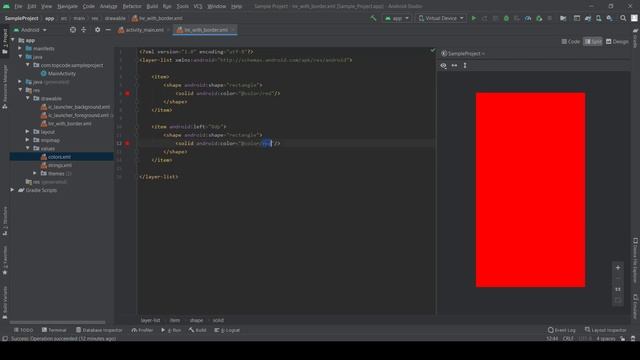Open the SDK Manager icon in the toolbar
The width and height of the screenshot is (640, 360).
[x=609, y=18]
